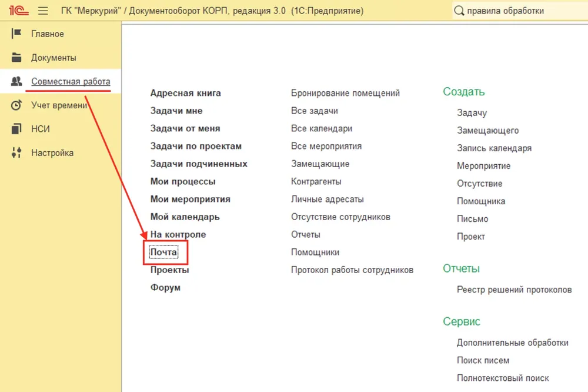This screenshot has height=392, width=588.
Task: Click the НСИ books icon
Action: pos(16,129)
